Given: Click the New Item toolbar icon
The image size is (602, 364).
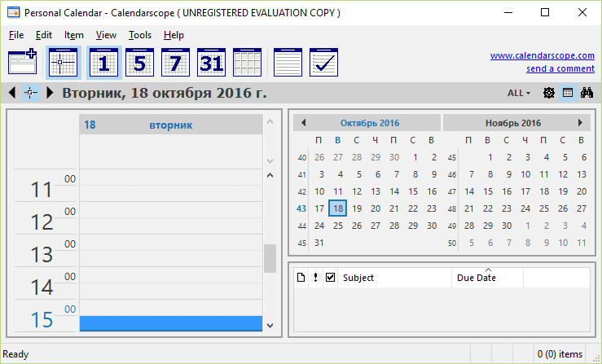Looking at the screenshot, I should point(22,62).
